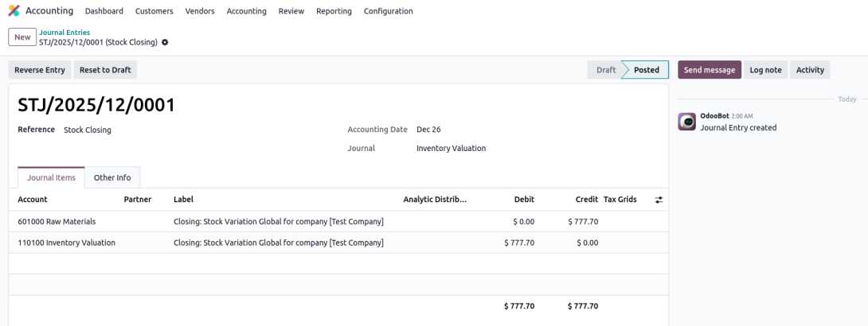
Task: Open the 601000 Raw Materials line
Action: coord(57,222)
